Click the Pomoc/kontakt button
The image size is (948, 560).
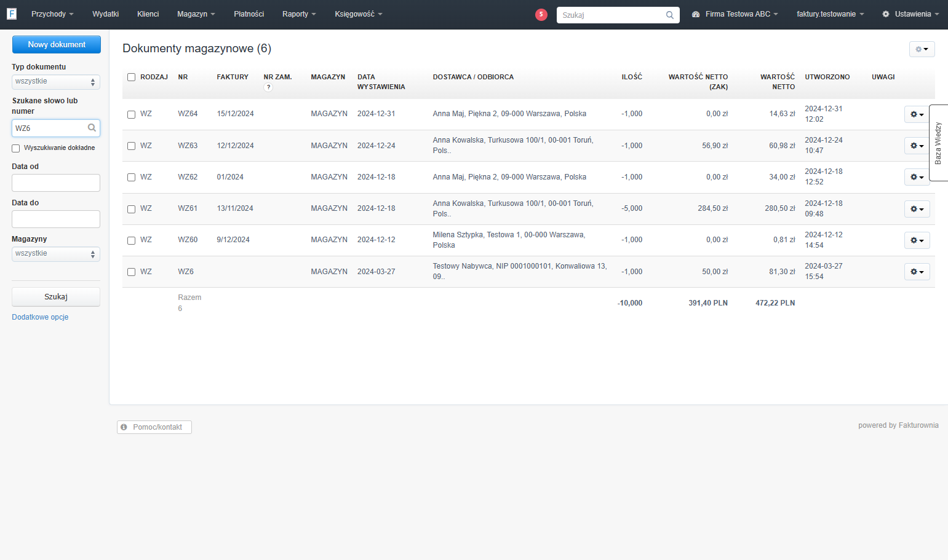154,427
